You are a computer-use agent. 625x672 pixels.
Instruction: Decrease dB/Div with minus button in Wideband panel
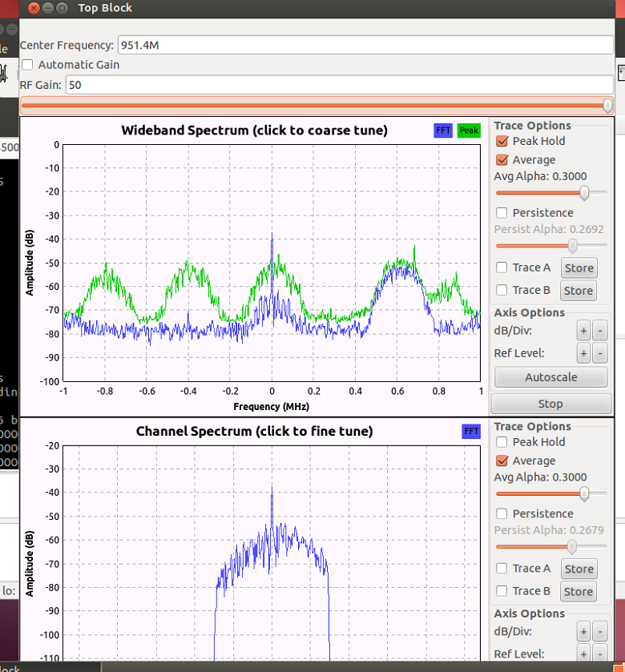tap(601, 331)
